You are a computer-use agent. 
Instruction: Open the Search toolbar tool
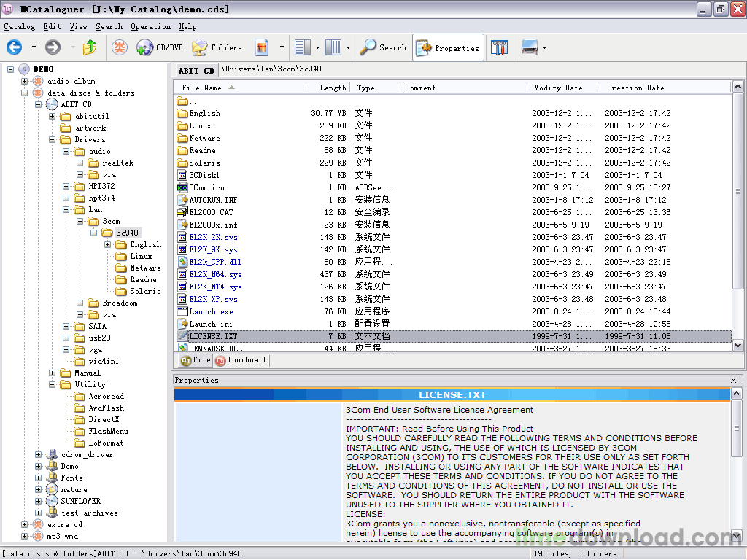click(x=382, y=47)
